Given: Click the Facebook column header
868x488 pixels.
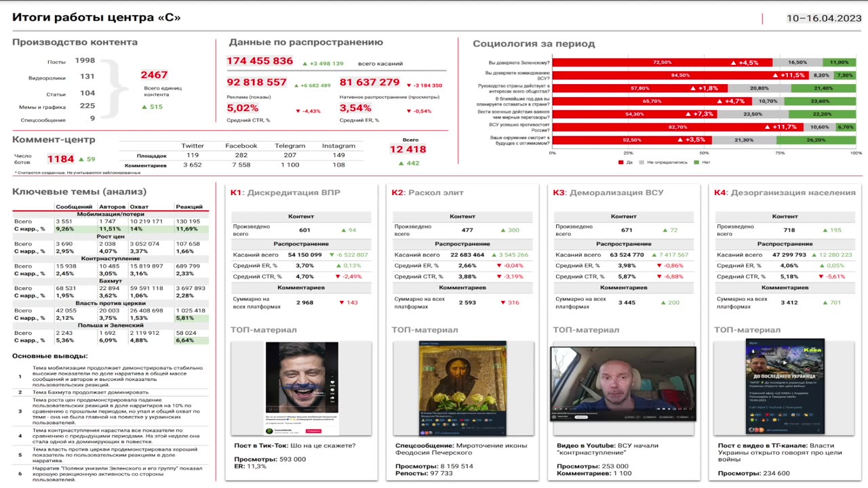Looking at the screenshot, I should 241,146.
